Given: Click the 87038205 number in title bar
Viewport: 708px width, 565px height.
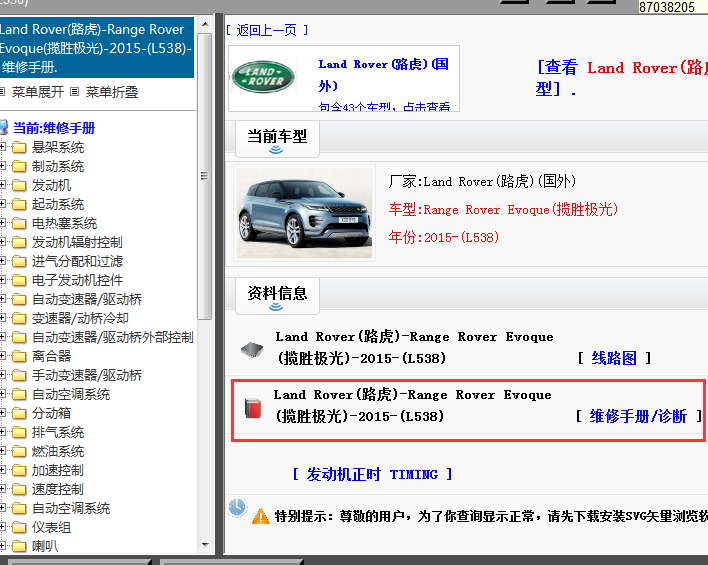Looking at the screenshot, I should [x=667, y=7].
